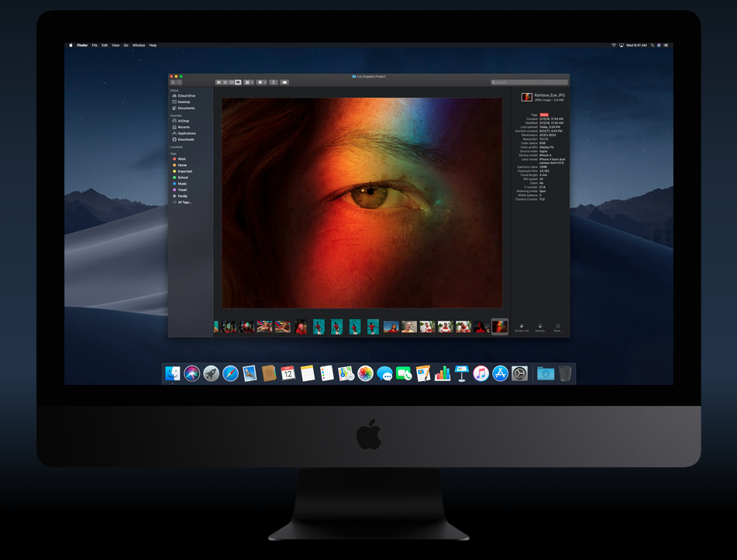Select the Icon view option
737x560 pixels.
tap(219, 82)
